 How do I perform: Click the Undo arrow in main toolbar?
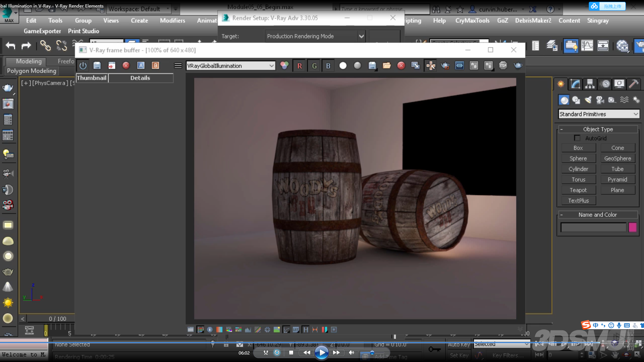[x=11, y=46]
